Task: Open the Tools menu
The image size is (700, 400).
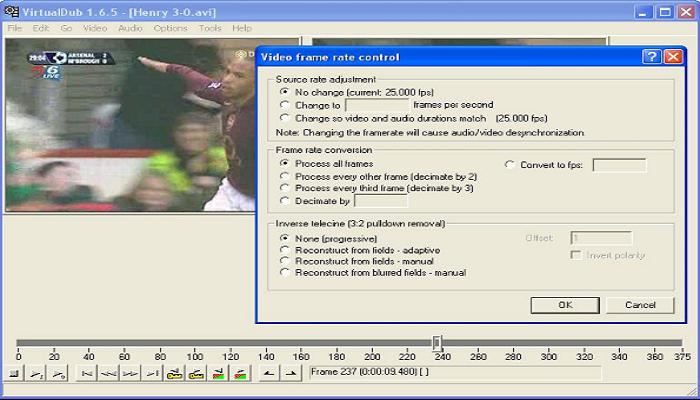Action: (210, 28)
